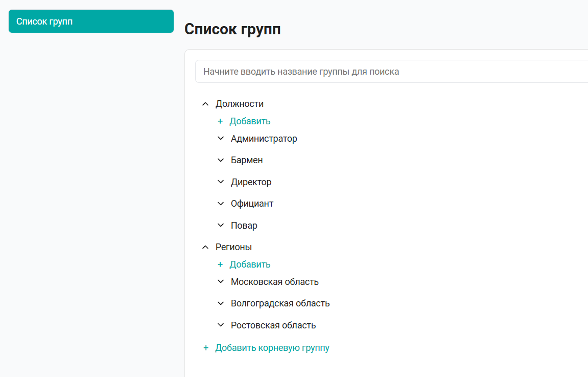Expand the Официант chevron
Screen dimensions: 588x377
pyautogui.click(x=221, y=204)
